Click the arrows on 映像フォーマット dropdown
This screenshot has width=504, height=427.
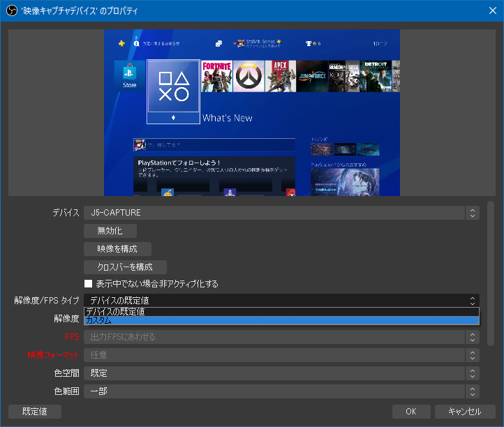point(473,355)
